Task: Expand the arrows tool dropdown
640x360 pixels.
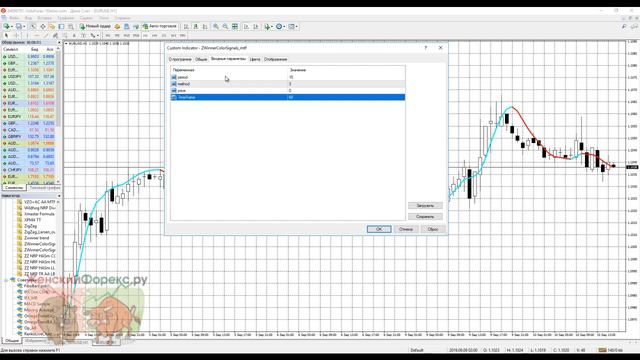Action: pos(98,36)
